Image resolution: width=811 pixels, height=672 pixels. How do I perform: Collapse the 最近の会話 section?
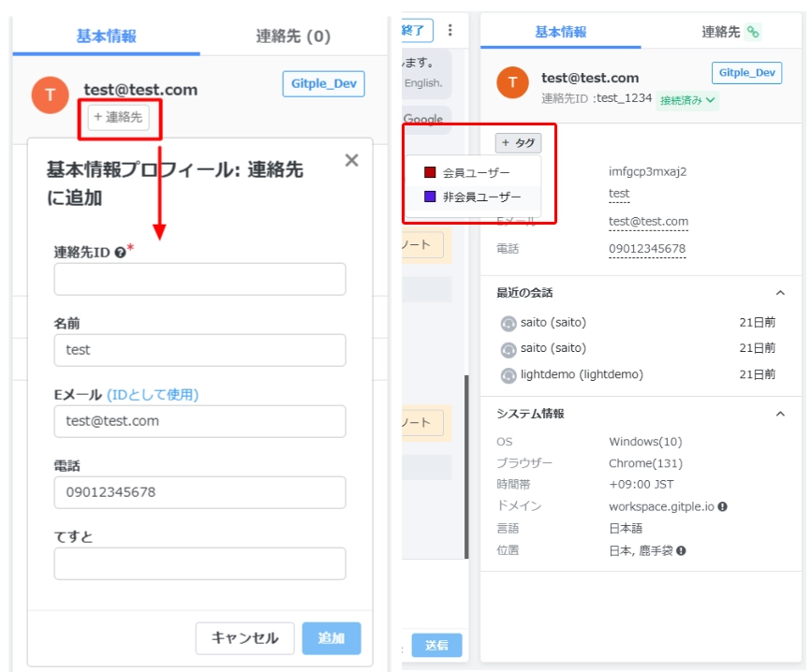tap(780, 293)
